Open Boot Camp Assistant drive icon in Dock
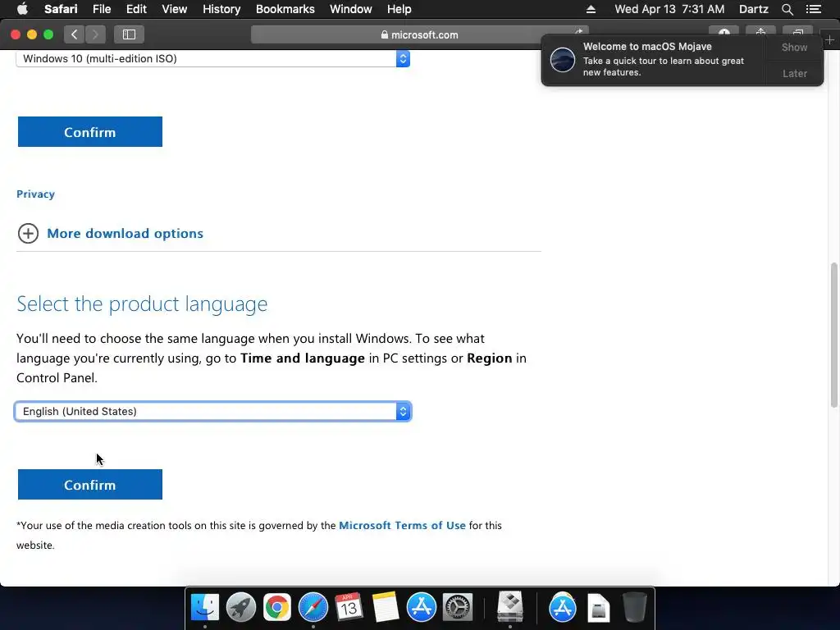Screen dimensions: 840x630 coord(510,606)
